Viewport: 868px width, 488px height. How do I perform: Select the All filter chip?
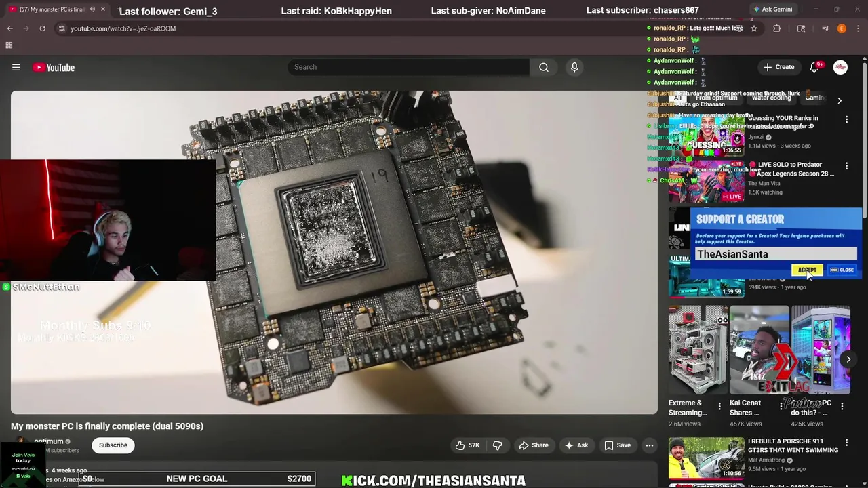(x=677, y=98)
